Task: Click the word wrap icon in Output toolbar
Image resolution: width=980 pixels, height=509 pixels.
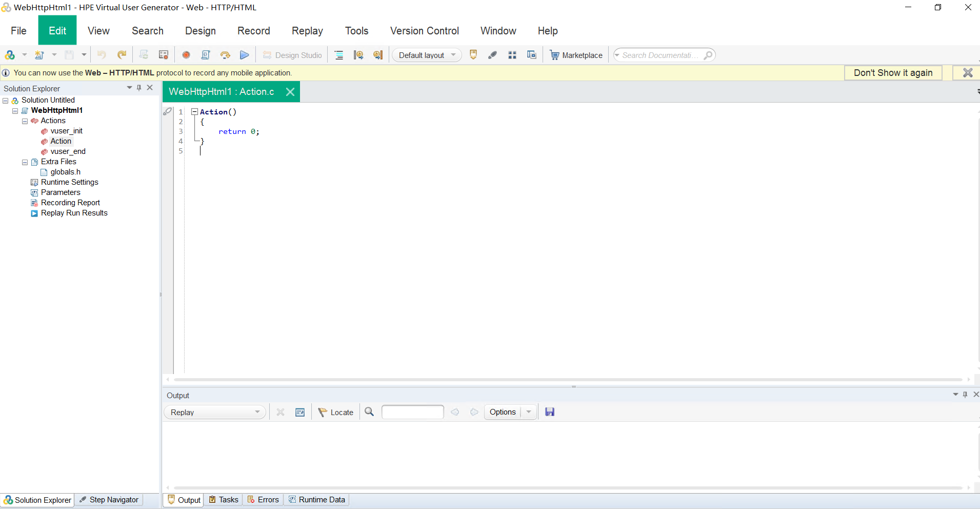Action: 300,412
